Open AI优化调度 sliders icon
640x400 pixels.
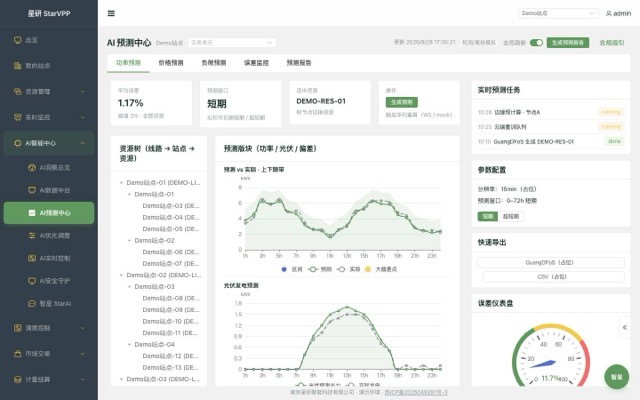click(32, 236)
